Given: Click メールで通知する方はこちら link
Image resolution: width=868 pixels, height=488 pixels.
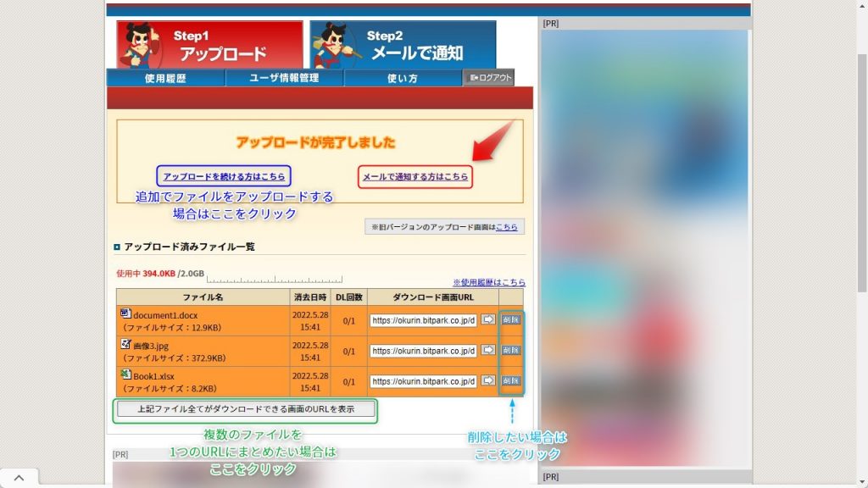Looking at the screenshot, I should pos(415,177).
